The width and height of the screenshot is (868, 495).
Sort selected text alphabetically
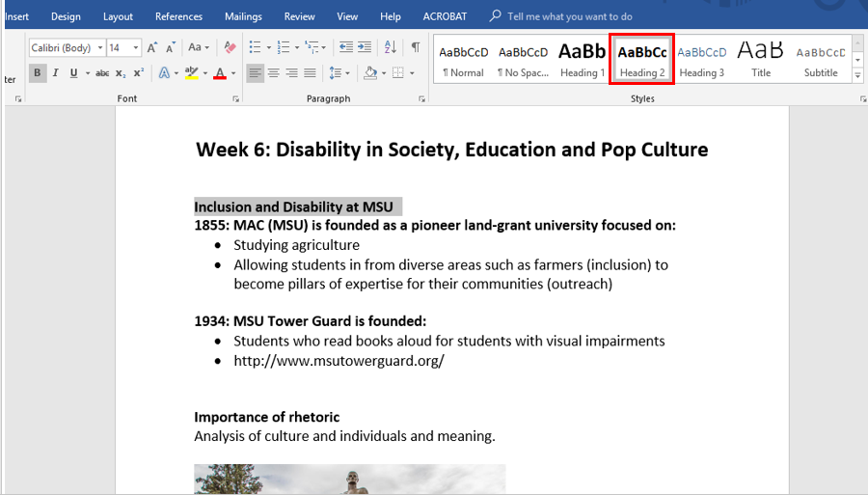(x=391, y=47)
